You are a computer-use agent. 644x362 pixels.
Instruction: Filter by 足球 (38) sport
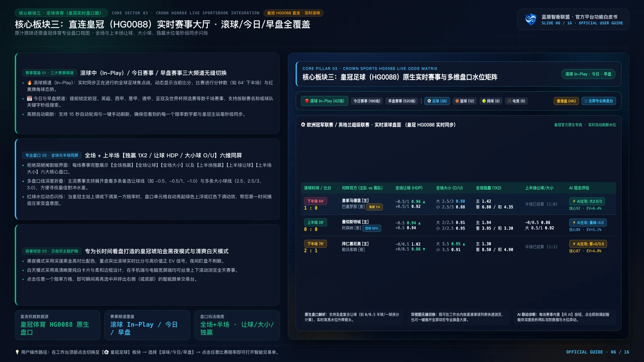pos(437,101)
